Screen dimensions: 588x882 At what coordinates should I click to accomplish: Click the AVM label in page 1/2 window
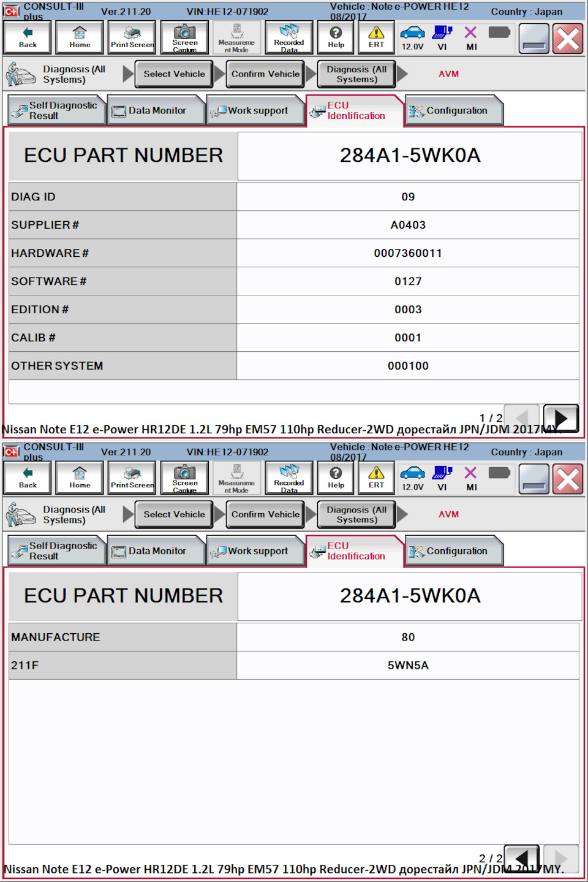click(448, 74)
